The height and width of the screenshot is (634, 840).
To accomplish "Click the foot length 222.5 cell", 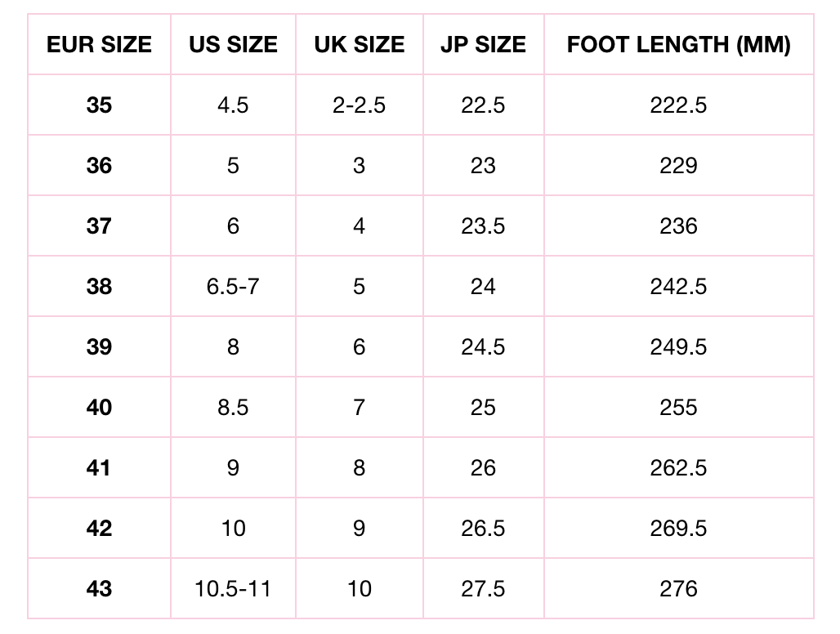I will [x=678, y=105].
